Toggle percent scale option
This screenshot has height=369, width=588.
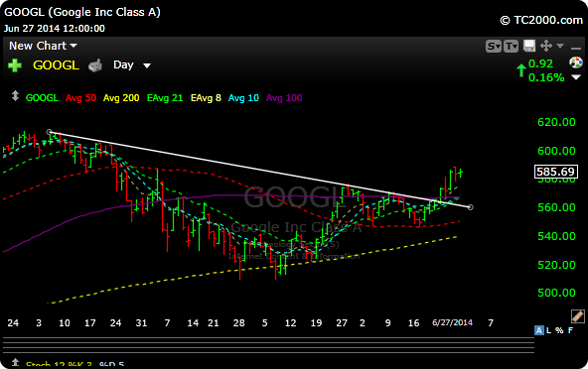coord(559,330)
